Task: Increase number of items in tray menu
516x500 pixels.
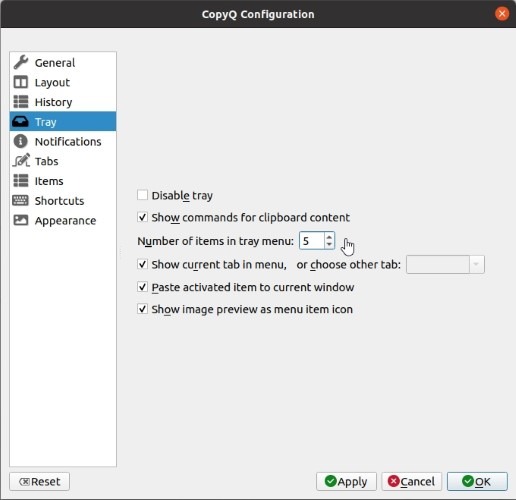Action: [x=329, y=237]
